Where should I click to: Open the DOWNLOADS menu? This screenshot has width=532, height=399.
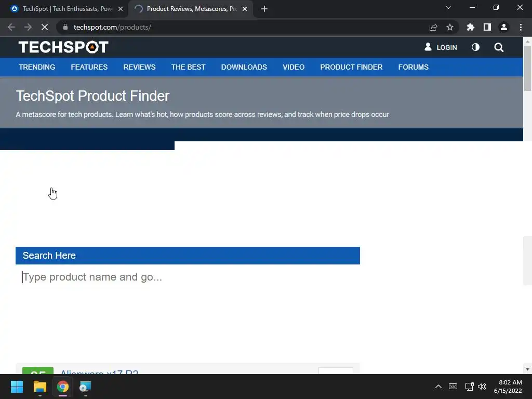pos(244,67)
